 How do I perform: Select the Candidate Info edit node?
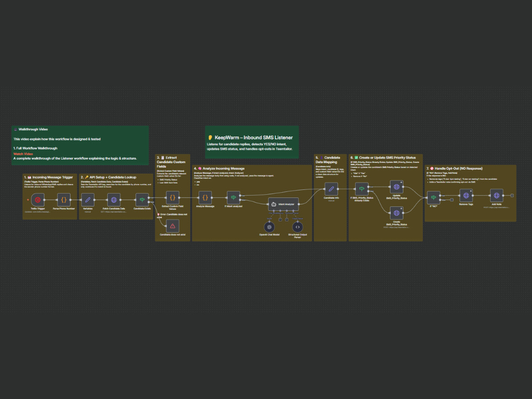pyautogui.click(x=331, y=189)
